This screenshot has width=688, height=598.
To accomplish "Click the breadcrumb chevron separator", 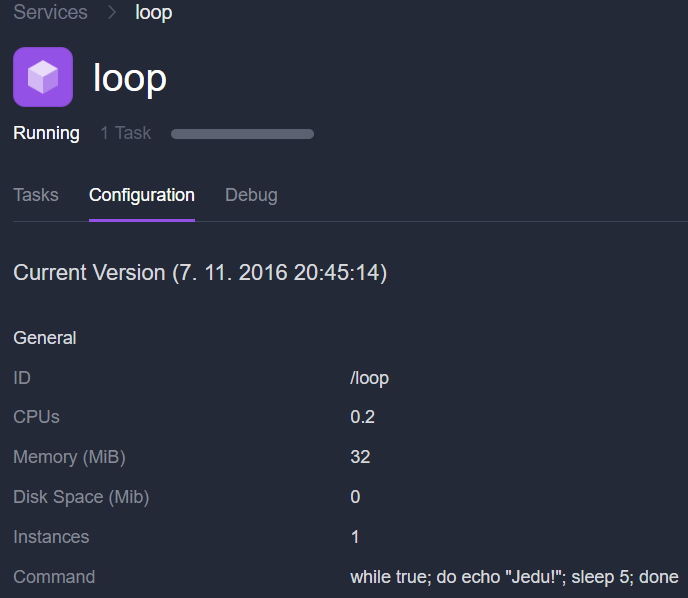I will click(x=112, y=12).
